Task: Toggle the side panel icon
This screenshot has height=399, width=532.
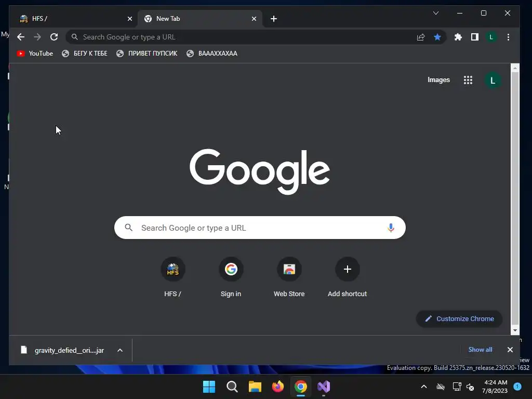Action: (475, 37)
